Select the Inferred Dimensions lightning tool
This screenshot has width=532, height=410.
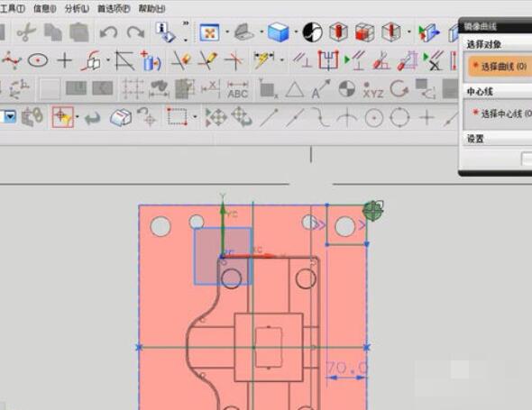click(x=264, y=59)
